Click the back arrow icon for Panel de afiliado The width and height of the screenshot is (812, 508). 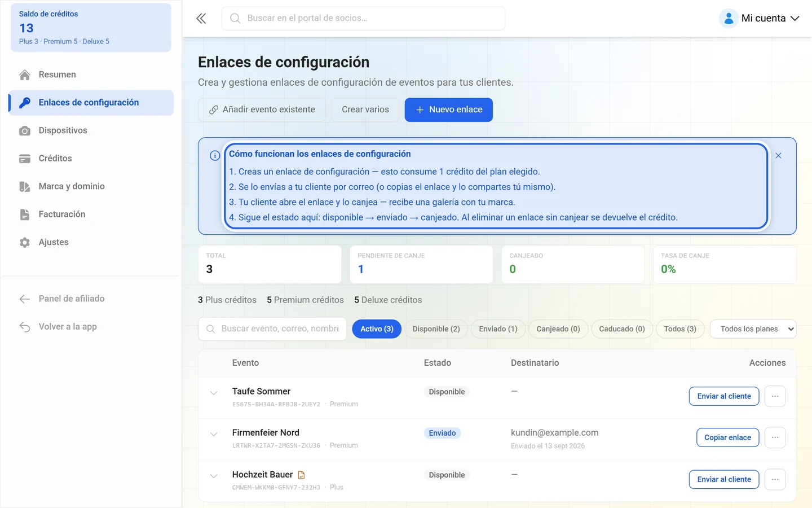pyautogui.click(x=25, y=299)
